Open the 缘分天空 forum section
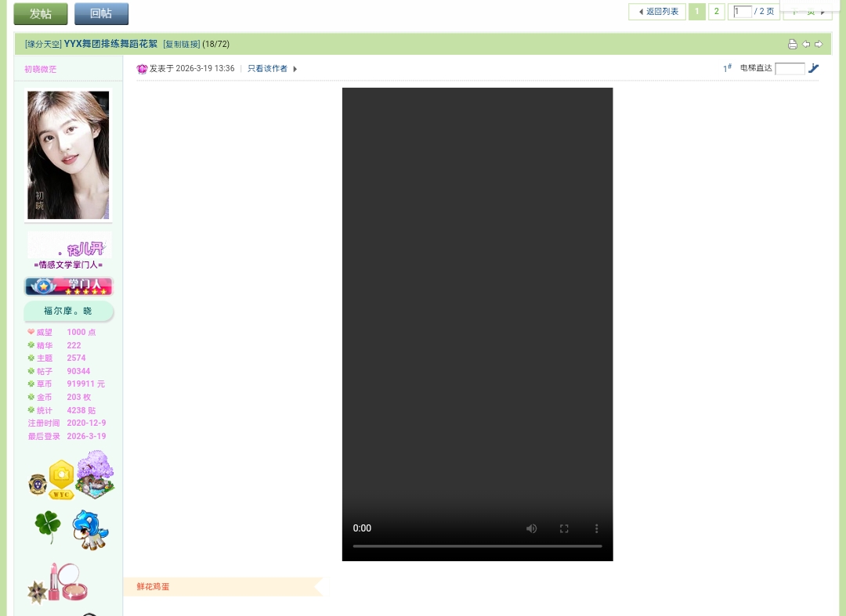The height and width of the screenshot is (616, 846). click(x=42, y=44)
